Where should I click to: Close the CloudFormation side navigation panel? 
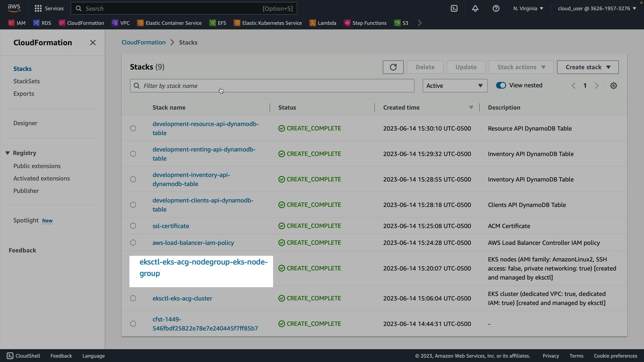click(93, 43)
